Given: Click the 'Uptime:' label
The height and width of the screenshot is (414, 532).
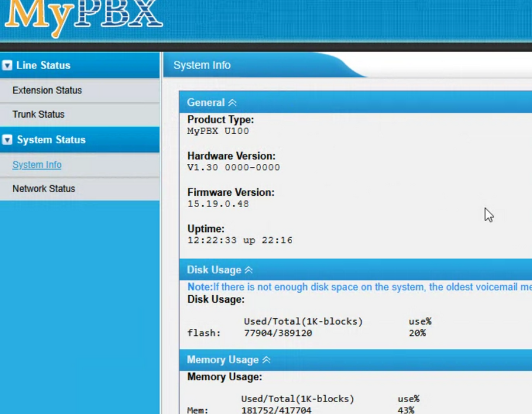Looking at the screenshot, I should tap(206, 229).
